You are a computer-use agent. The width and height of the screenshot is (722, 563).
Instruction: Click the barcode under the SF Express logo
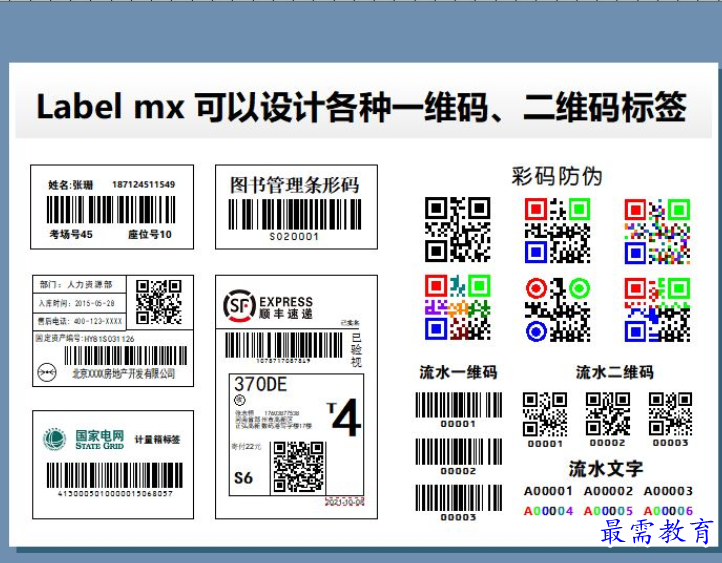283,345
